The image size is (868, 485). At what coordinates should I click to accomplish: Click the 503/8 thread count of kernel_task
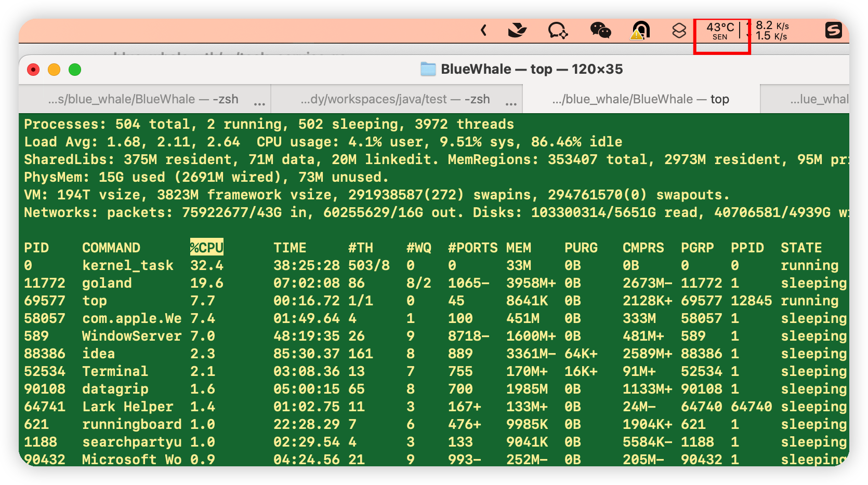pyautogui.click(x=369, y=265)
